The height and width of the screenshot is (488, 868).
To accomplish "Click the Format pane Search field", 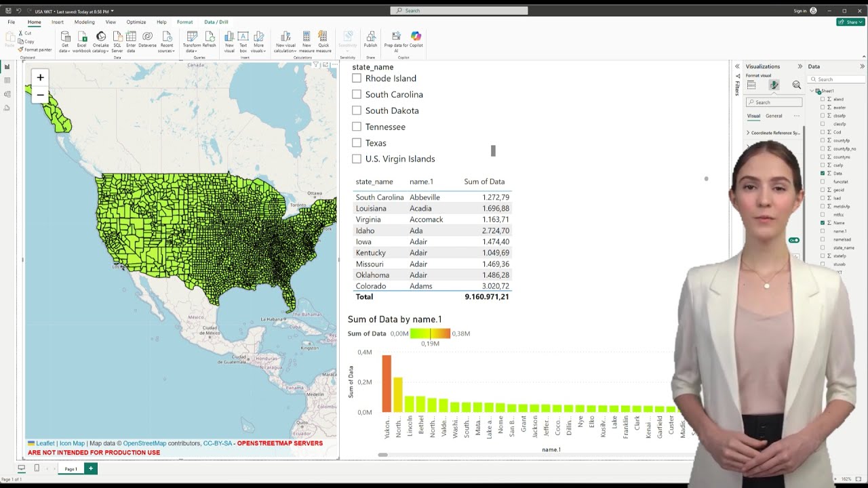I will pyautogui.click(x=774, y=102).
